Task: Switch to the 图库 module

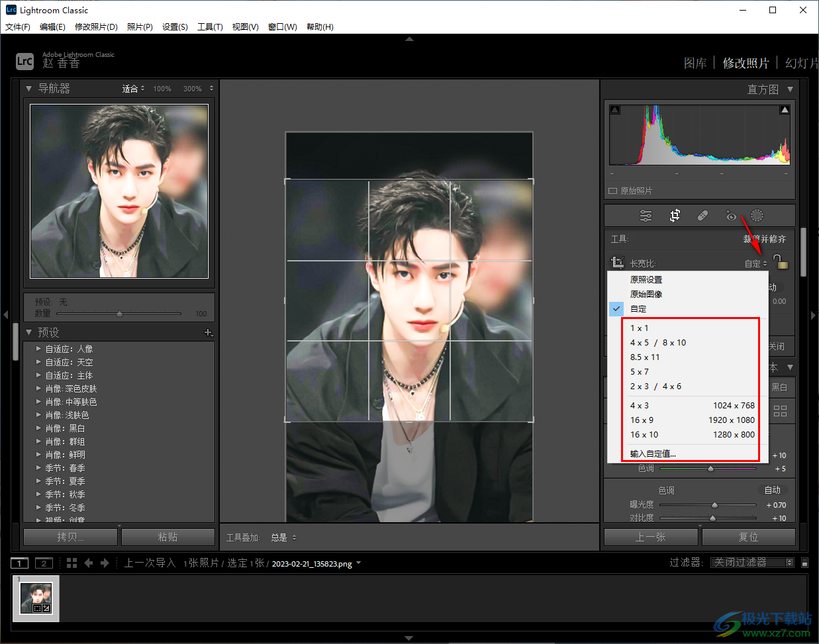Action: pos(695,63)
